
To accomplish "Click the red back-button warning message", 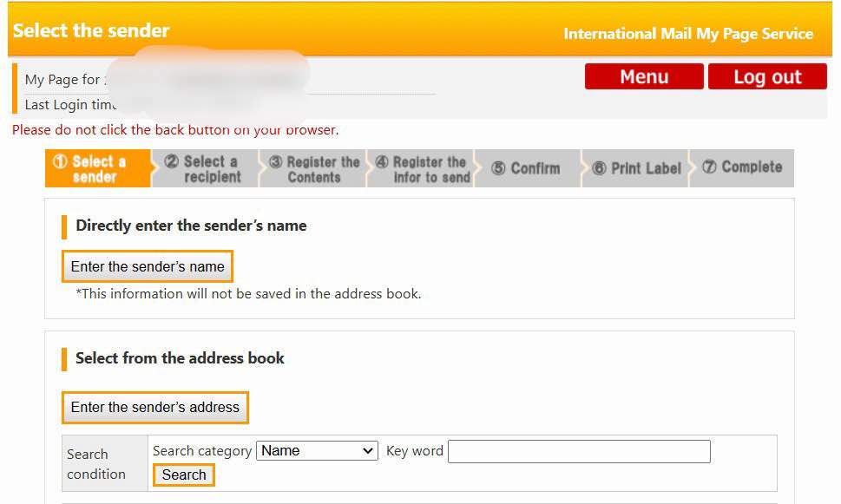I will [x=175, y=130].
